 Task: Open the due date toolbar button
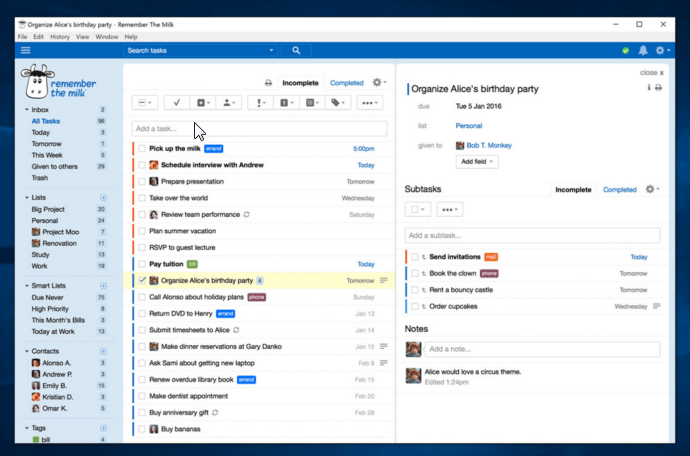pos(286,103)
